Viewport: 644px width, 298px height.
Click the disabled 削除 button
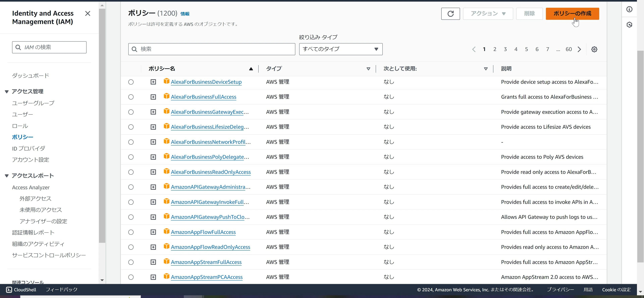(x=529, y=14)
